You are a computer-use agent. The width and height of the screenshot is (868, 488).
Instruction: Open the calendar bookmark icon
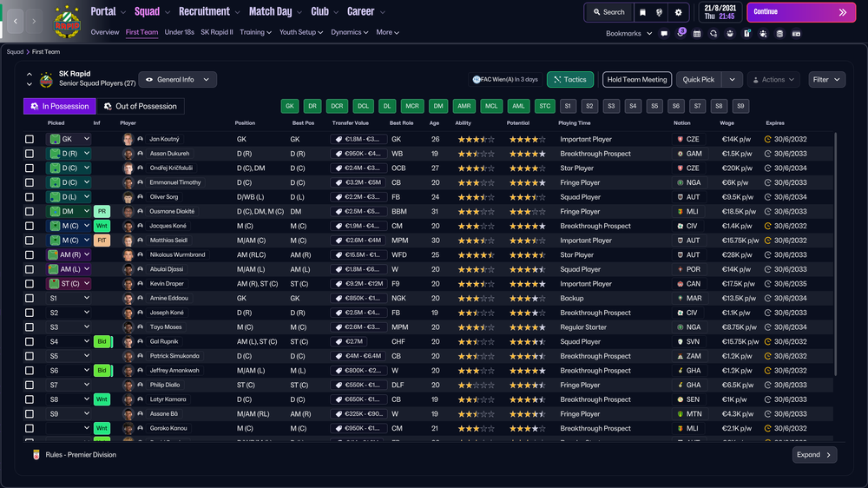click(x=697, y=34)
